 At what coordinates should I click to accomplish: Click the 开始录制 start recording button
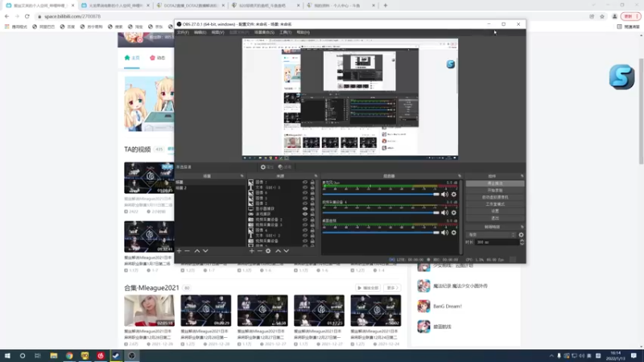point(495,191)
